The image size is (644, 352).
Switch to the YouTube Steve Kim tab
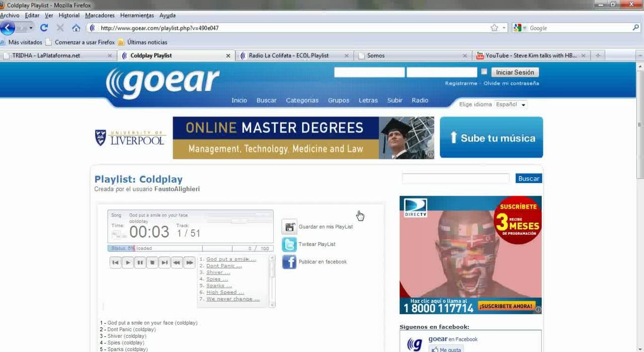(x=531, y=56)
